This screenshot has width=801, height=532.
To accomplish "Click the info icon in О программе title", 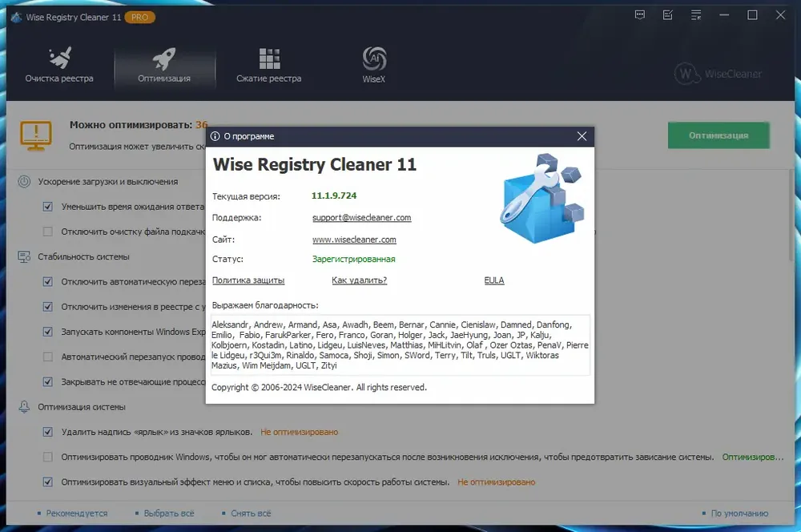I will 215,136.
